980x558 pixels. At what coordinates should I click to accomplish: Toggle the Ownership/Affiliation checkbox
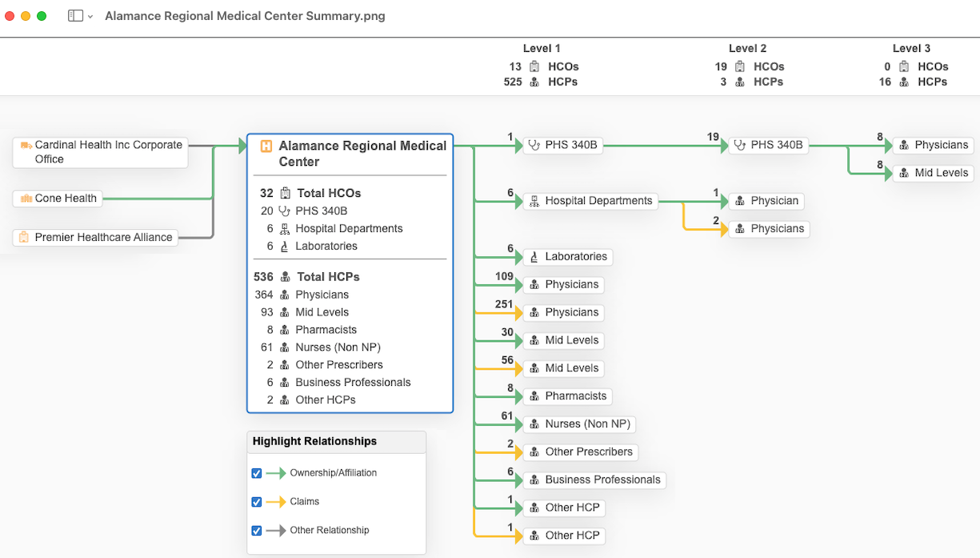coord(257,473)
